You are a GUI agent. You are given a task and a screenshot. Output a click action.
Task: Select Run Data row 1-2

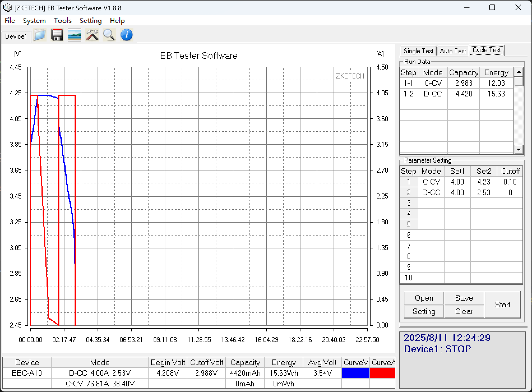456,94
